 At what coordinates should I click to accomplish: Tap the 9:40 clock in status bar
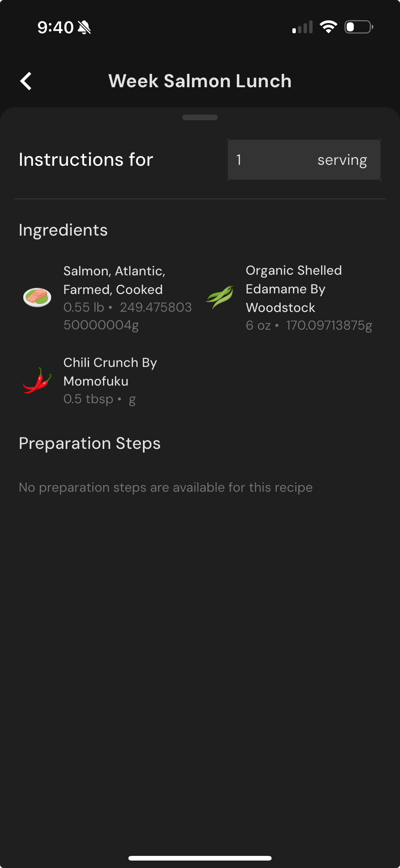point(56,27)
